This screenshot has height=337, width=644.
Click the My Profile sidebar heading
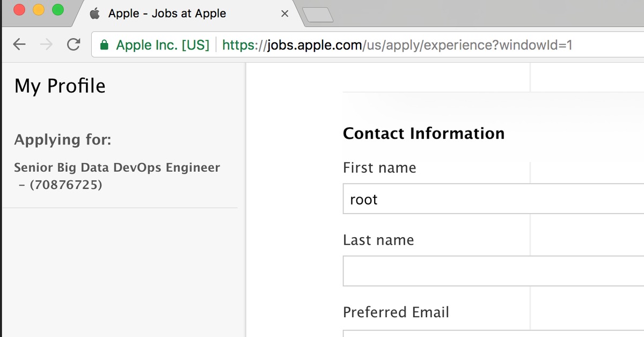60,86
